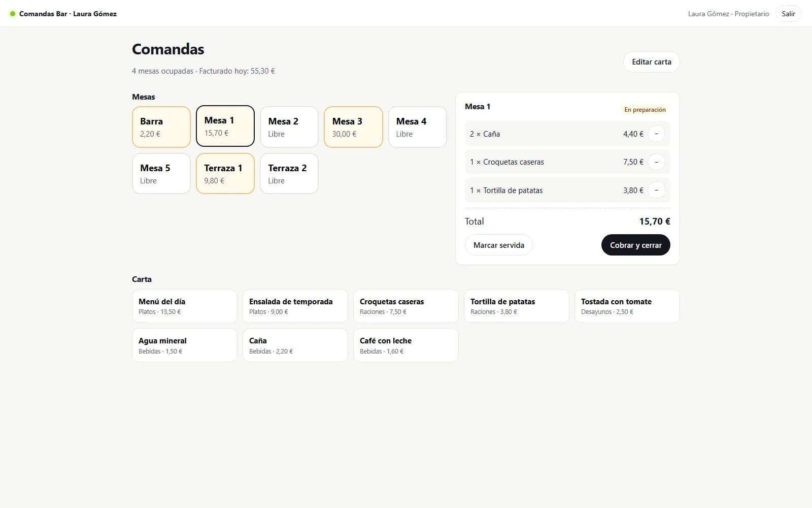Image resolution: width=812 pixels, height=508 pixels.
Task: Click Cobrar y cerrar to charge the table
Action: [x=636, y=245]
